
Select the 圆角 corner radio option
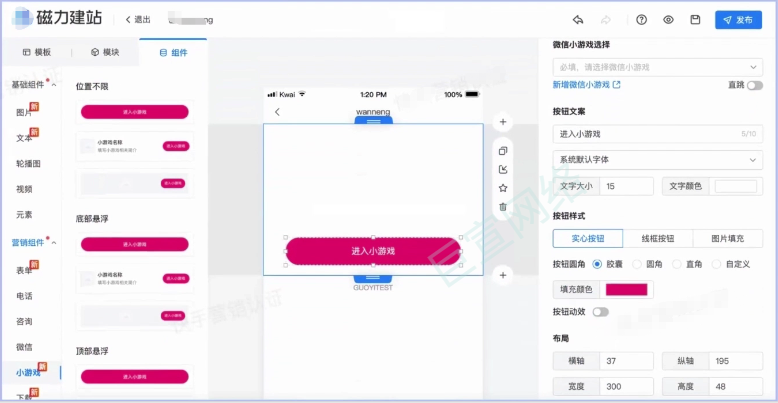click(637, 265)
